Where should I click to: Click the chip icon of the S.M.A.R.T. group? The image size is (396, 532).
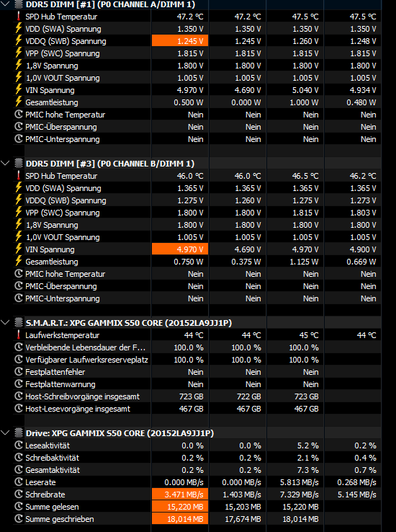[x=19, y=322]
